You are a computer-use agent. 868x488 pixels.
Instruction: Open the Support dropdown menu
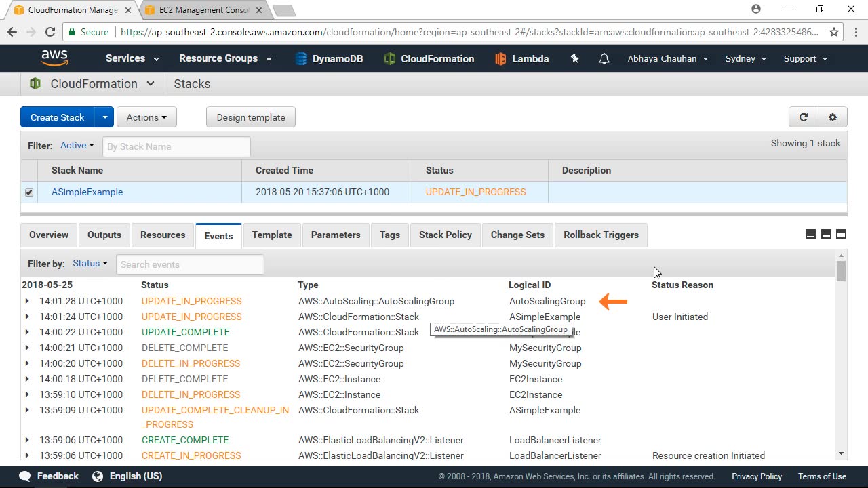pos(806,58)
